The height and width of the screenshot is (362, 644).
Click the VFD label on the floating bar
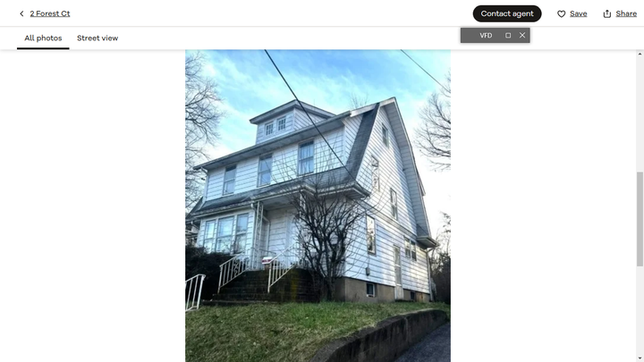click(x=486, y=35)
